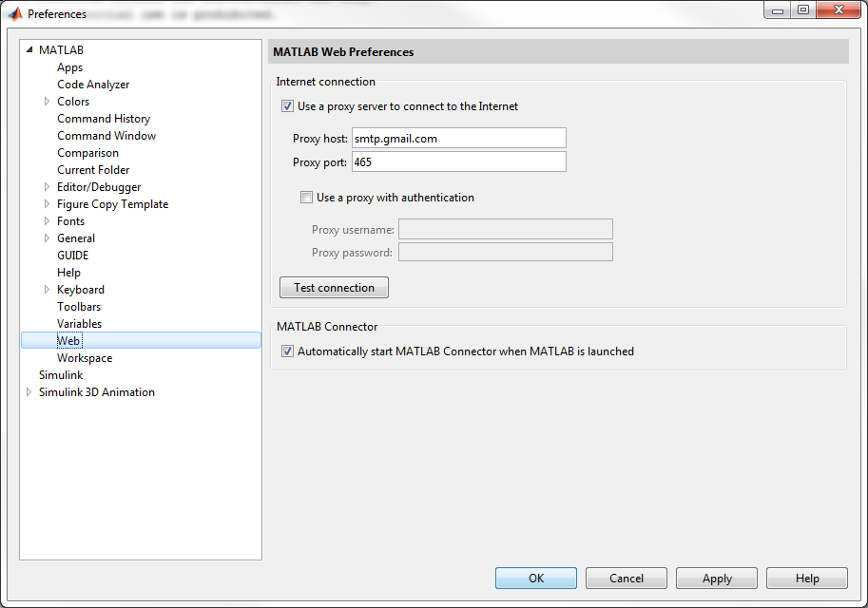Toggle Use a proxy server checkbox

click(287, 106)
